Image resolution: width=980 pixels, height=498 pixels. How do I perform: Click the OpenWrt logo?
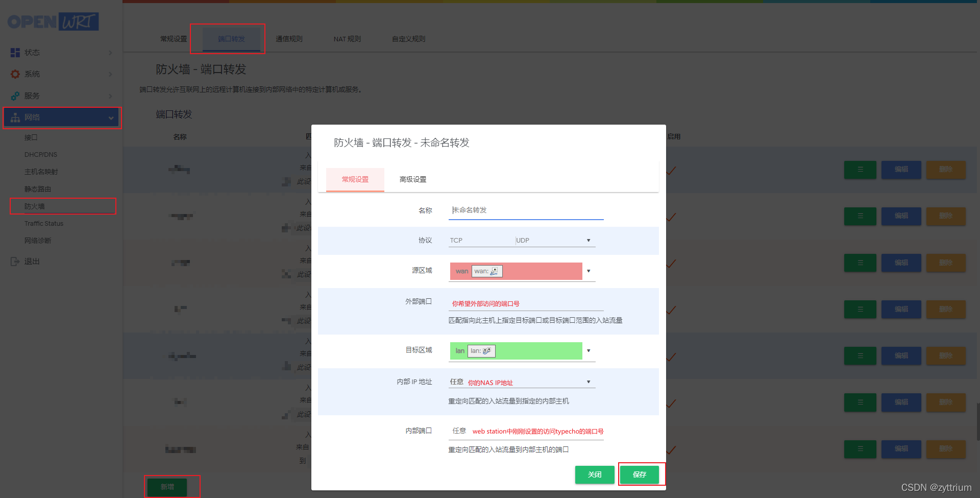[x=53, y=21]
